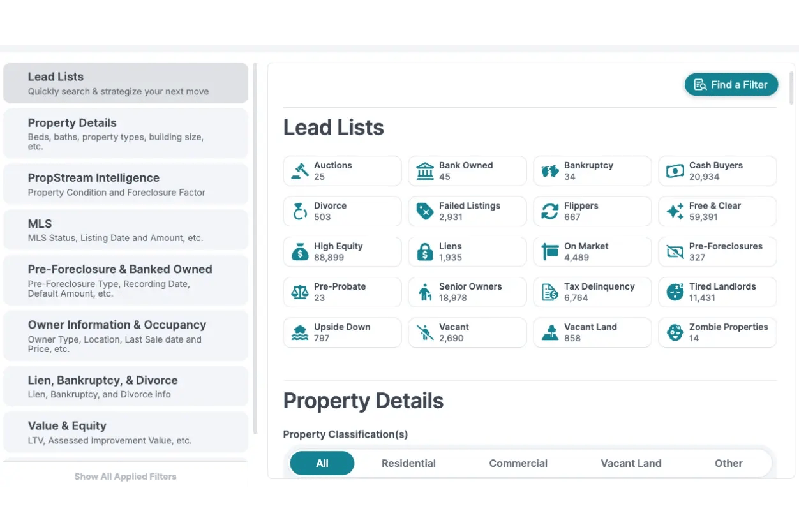
Task: Click the Free & Clear sparkle icon
Action: click(674, 211)
